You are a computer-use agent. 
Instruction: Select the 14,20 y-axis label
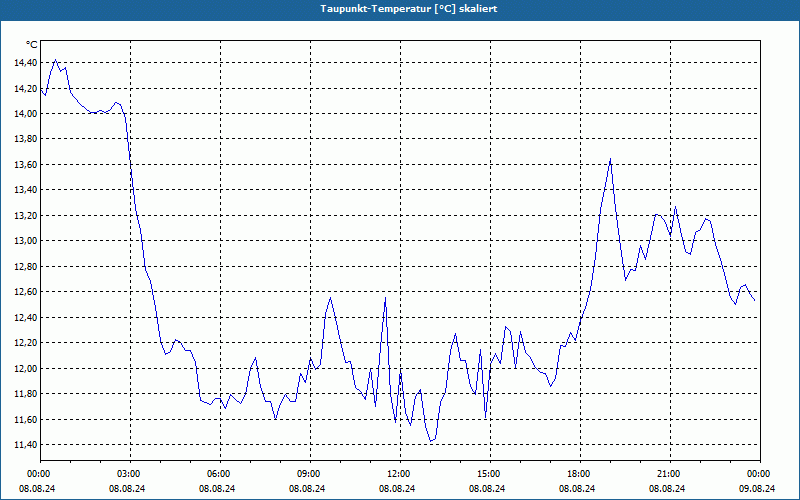pyautogui.click(x=26, y=88)
